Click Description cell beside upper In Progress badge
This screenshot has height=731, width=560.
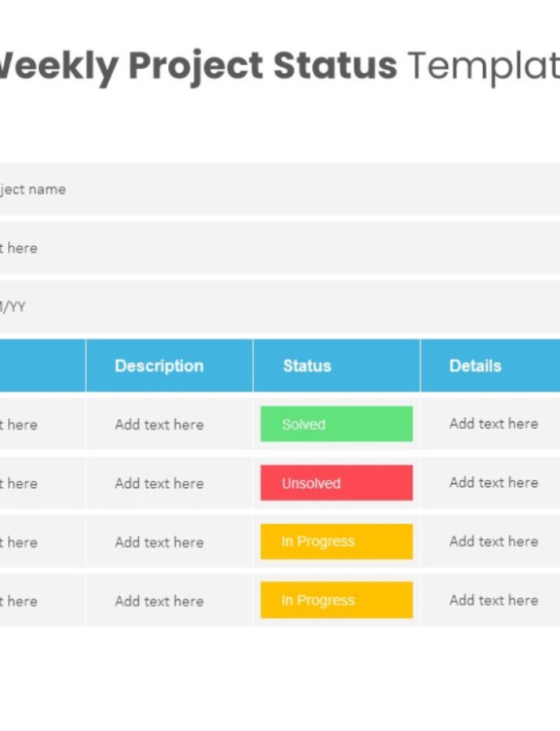pos(159,542)
